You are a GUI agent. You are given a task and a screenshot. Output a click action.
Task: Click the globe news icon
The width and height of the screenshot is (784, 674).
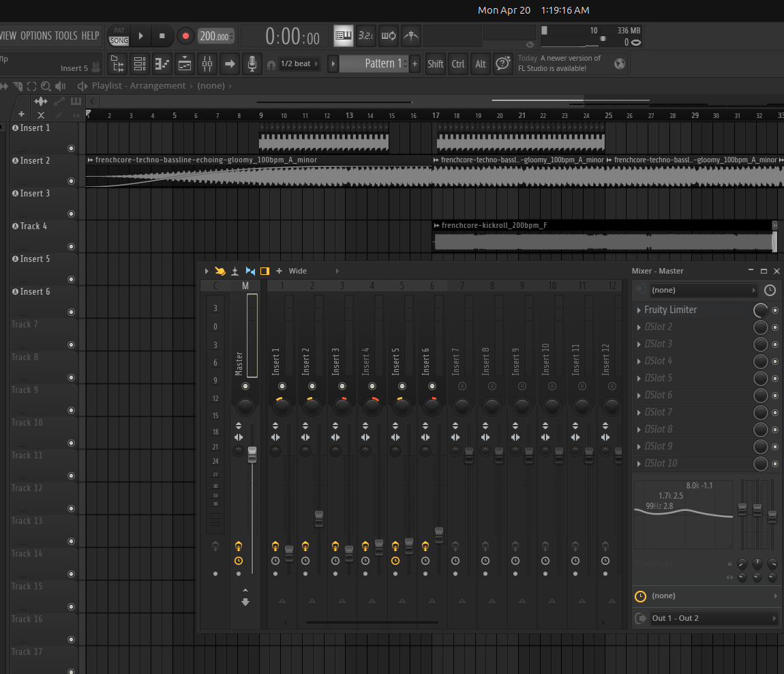point(620,63)
